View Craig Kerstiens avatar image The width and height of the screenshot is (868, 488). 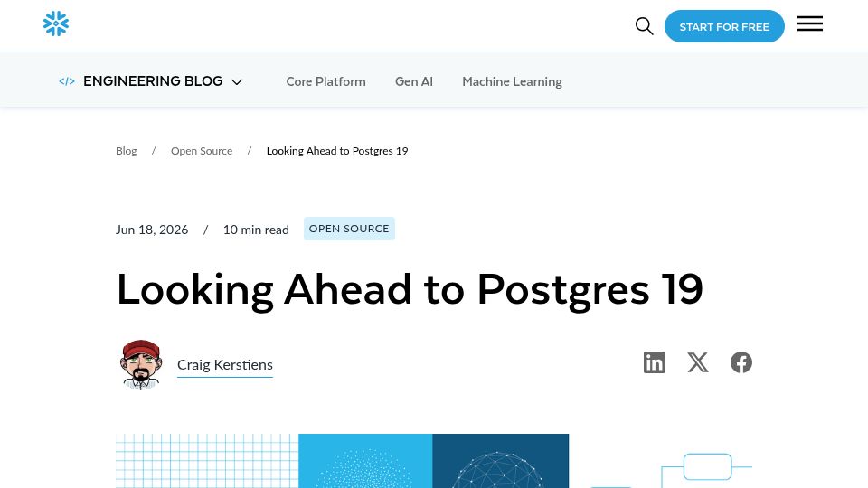pos(141,364)
